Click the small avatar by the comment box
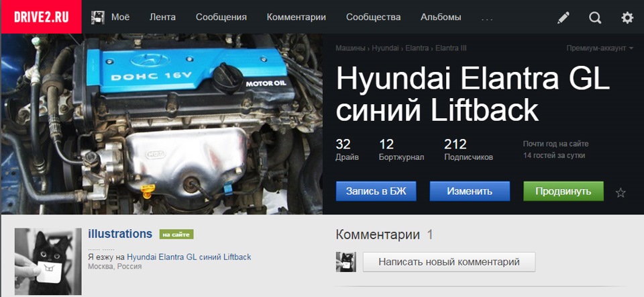Viewport: 644px width, 297px height. [346, 262]
